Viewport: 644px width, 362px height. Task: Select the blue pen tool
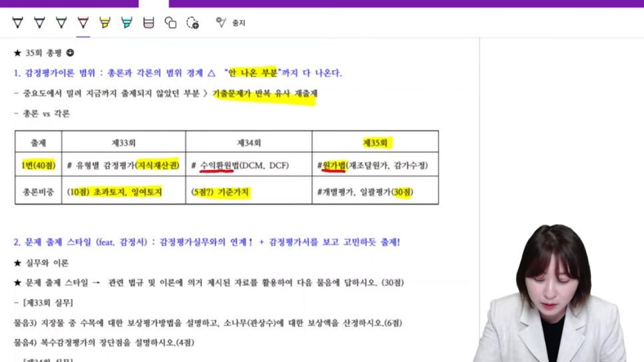click(39, 23)
